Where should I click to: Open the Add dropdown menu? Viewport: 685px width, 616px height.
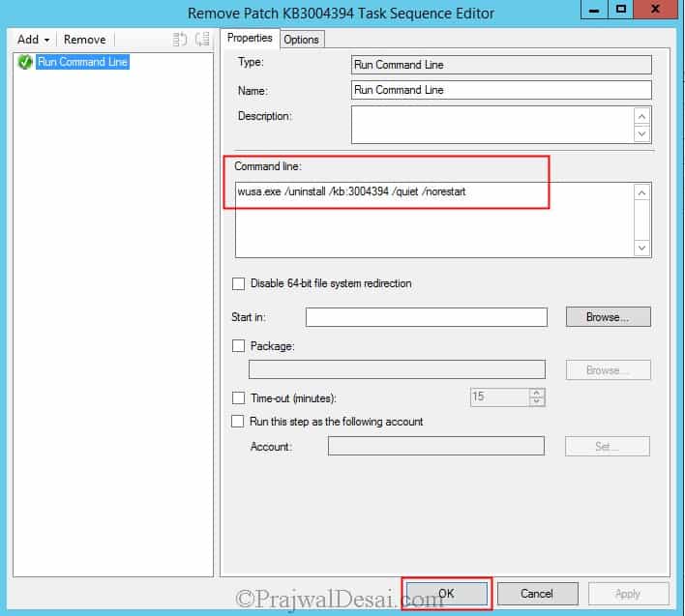pyautogui.click(x=33, y=40)
